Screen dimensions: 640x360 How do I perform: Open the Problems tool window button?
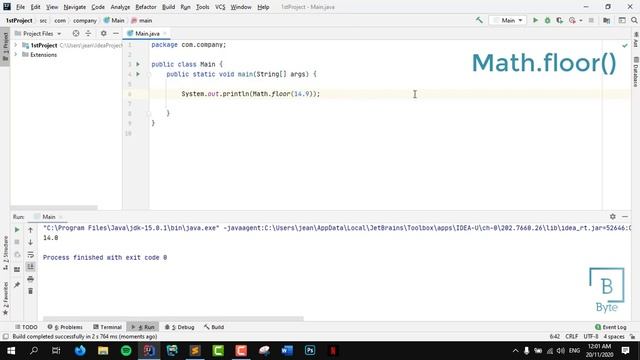[65, 327]
